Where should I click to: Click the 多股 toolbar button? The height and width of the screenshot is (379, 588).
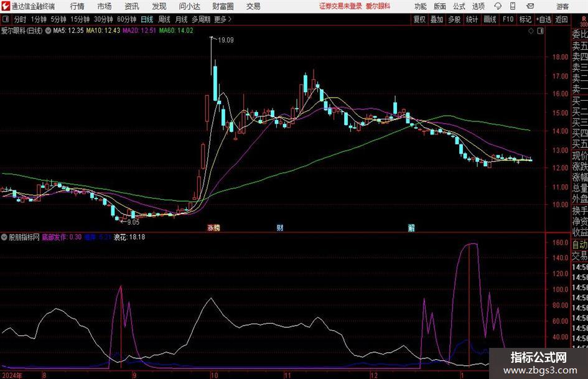[454, 19]
